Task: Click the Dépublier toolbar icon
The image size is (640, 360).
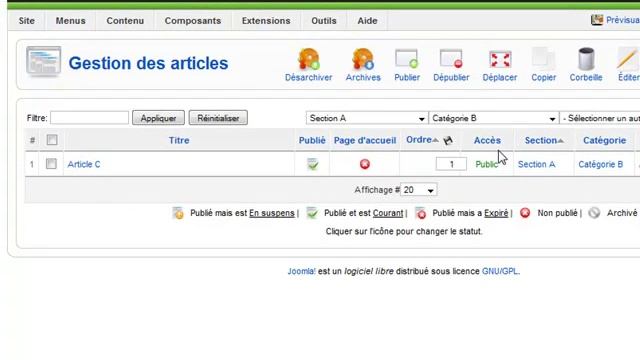Action: click(451, 59)
